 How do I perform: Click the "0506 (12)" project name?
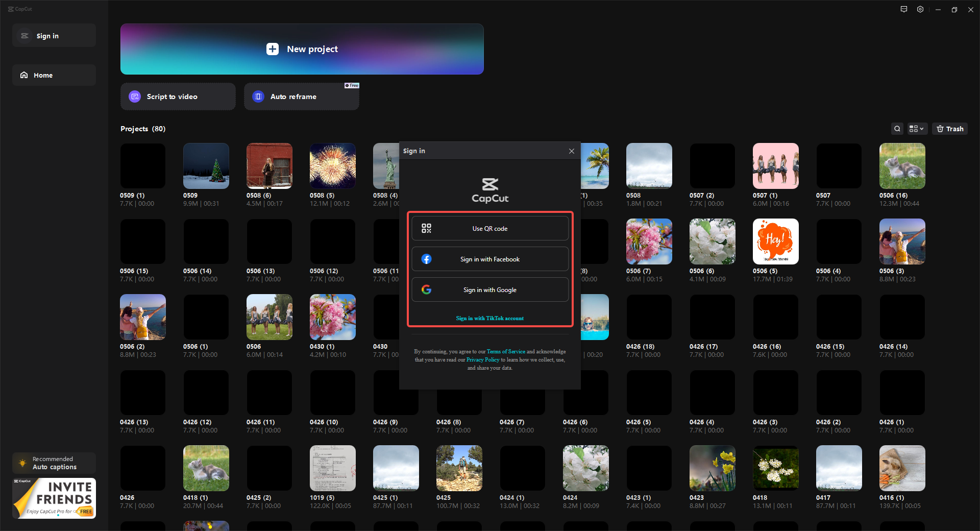tap(324, 271)
